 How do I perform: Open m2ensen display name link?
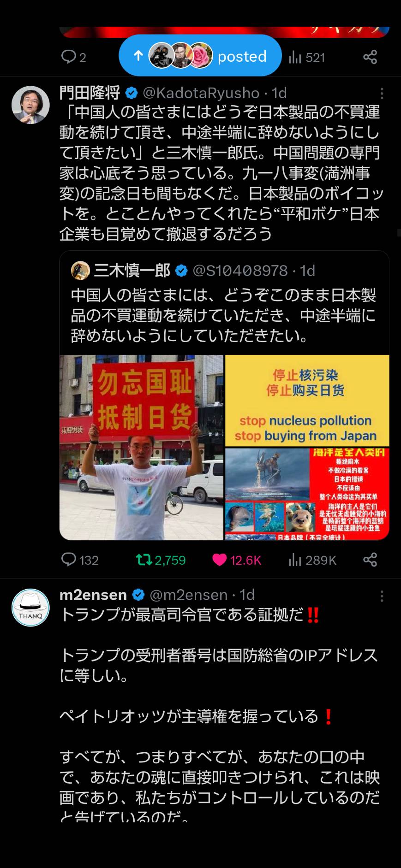pos(93,595)
